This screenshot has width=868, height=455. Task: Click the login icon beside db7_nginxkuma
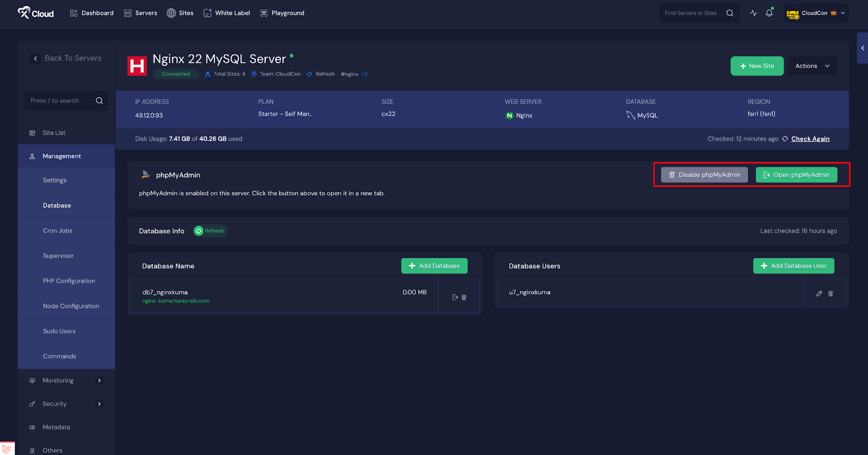(455, 298)
